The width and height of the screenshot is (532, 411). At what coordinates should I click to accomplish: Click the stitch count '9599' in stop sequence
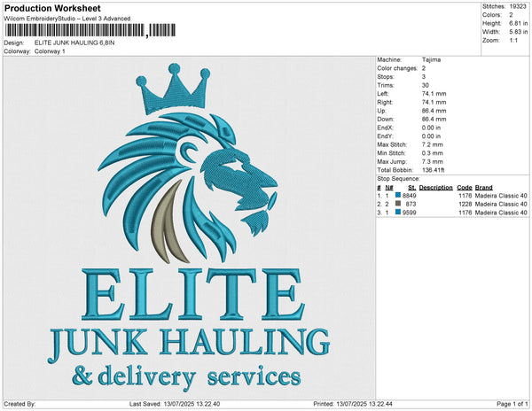pos(409,213)
